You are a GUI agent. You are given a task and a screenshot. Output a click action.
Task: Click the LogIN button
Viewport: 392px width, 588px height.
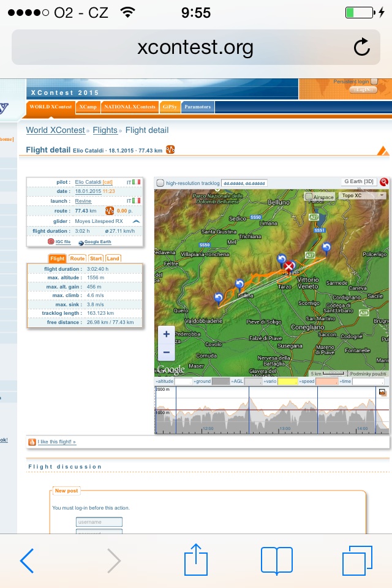tap(363, 90)
